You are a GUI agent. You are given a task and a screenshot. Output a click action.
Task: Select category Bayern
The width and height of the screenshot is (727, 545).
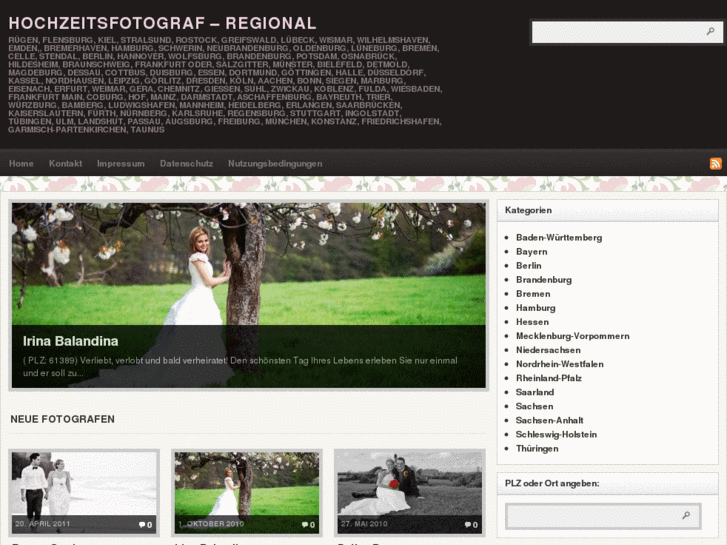(531, 251)
